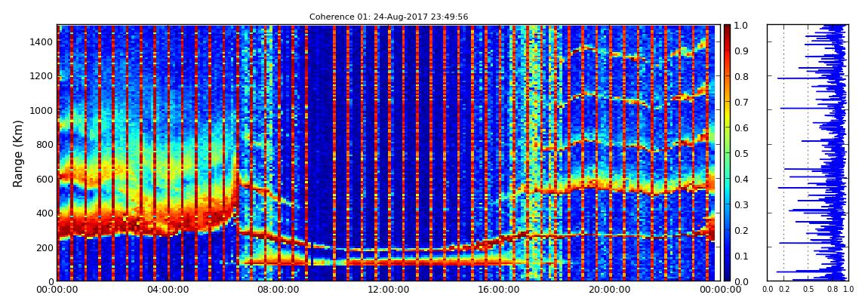The width and height of the screenshot is (868, 307).
Task: Click the colorbar's 0.0 bottom tick label
Action: tap(743, 282)
